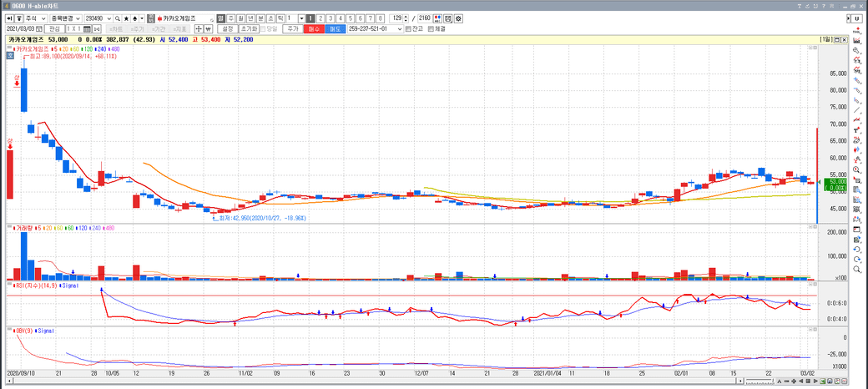Image resolution: width=868 pixels, height=389 pixels.
Task: Toggle the 체결 checkbox
Action: tap(430, 29)
